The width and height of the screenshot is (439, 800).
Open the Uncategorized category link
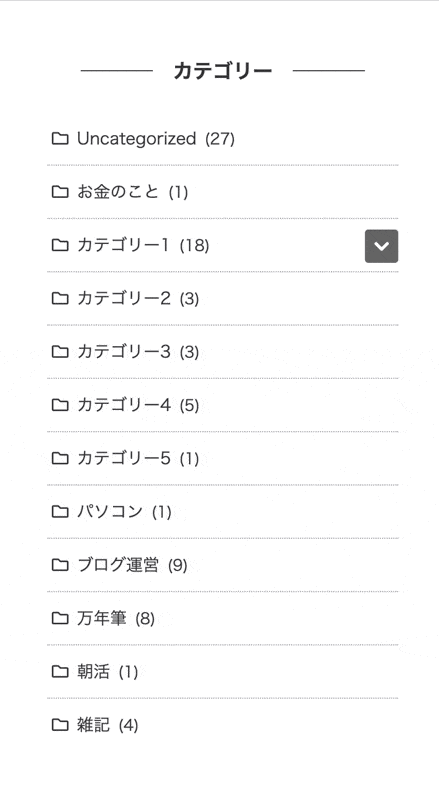point(156,139)
